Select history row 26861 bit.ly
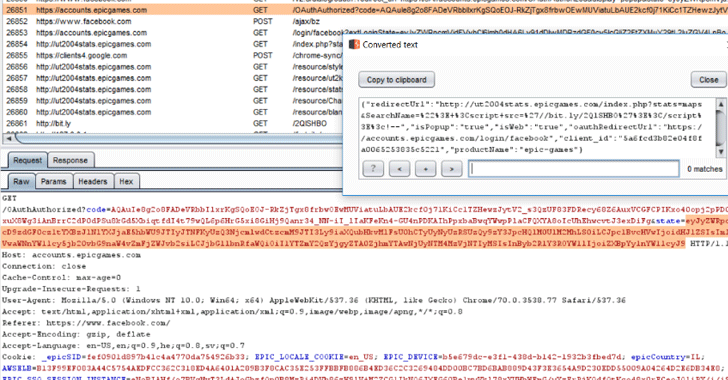Image resolution: width=728 pixels, height=380 pixels. tap(172, 124)
